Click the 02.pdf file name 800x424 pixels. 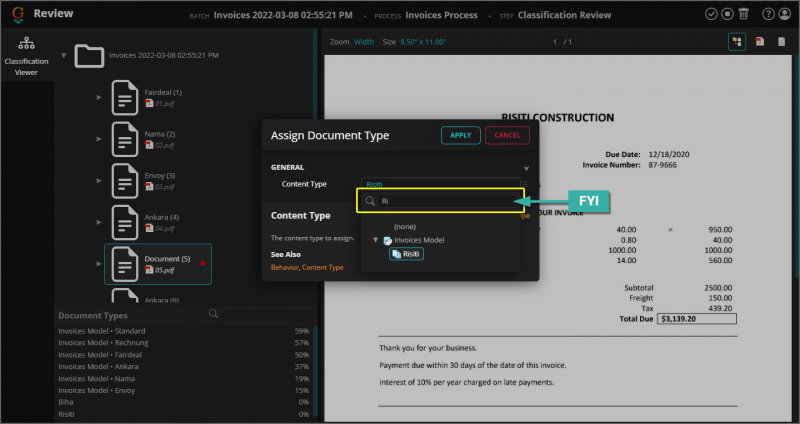[165, 145]
